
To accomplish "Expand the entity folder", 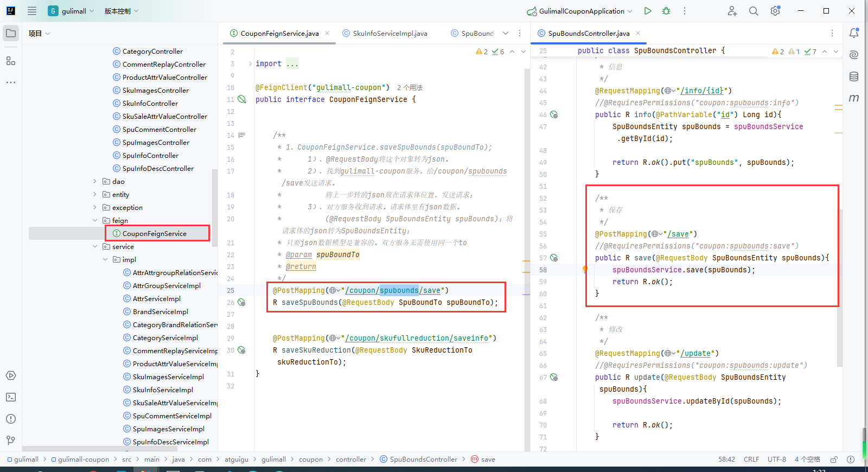I will 95,195.
